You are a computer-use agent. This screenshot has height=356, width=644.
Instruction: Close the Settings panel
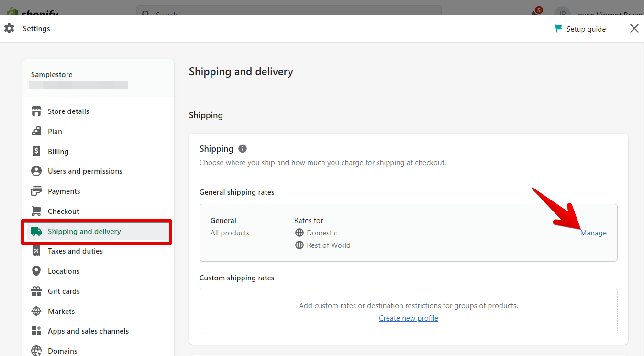click(x=634, y=29)
